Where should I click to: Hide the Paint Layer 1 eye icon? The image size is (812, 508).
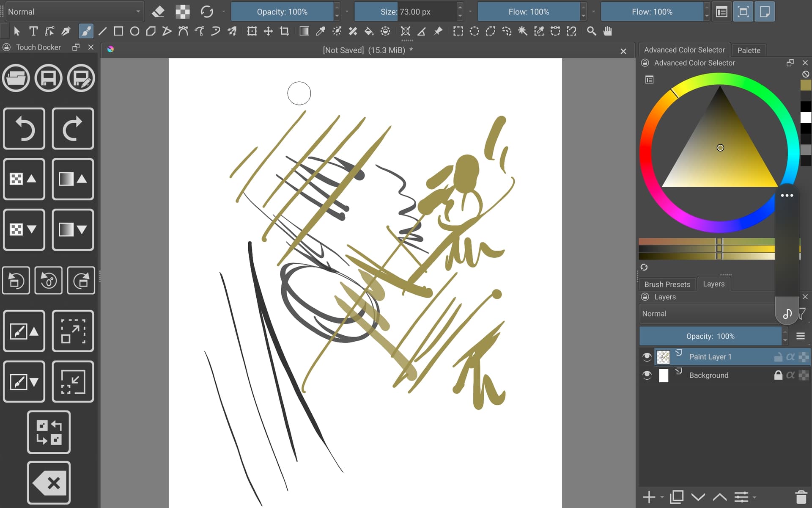(647, 357)
